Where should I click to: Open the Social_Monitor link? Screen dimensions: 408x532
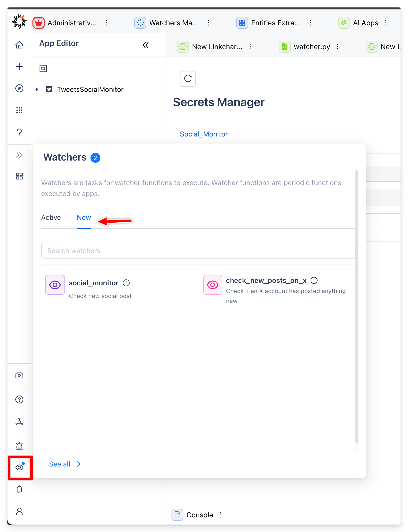[x=204, y=134]
